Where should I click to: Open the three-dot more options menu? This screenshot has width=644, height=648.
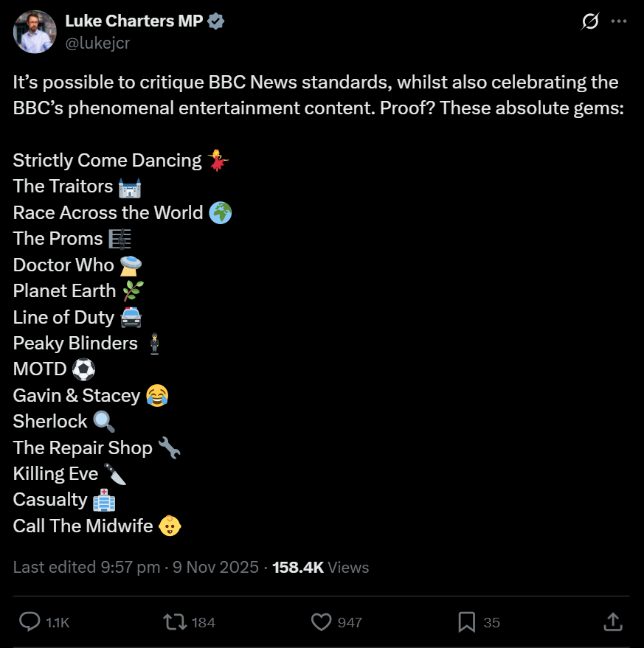618,22
